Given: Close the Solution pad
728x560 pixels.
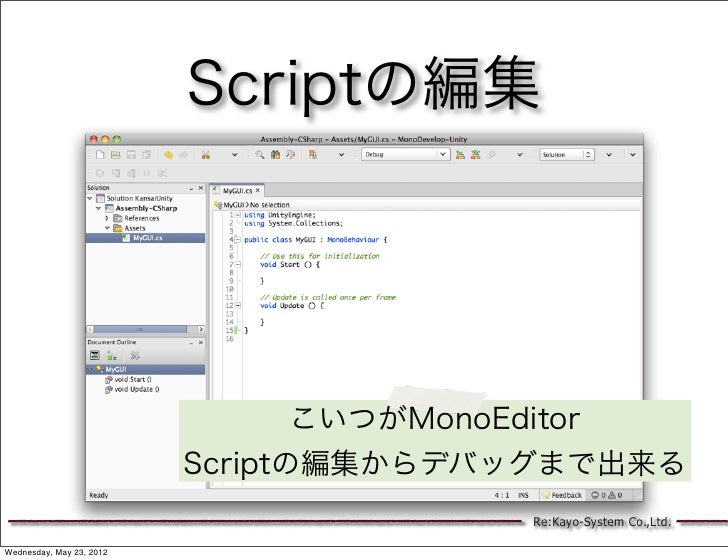Looking at the screenshot, I should tap(201, 188).
